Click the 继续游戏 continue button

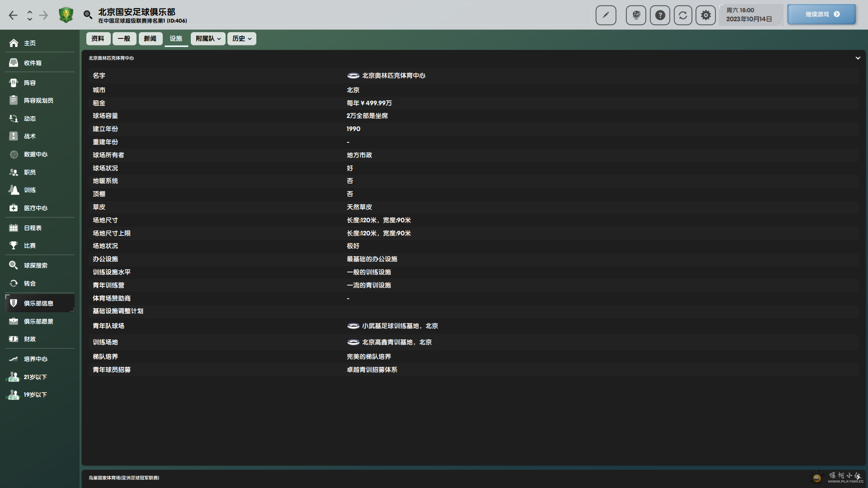coord(821,14)
